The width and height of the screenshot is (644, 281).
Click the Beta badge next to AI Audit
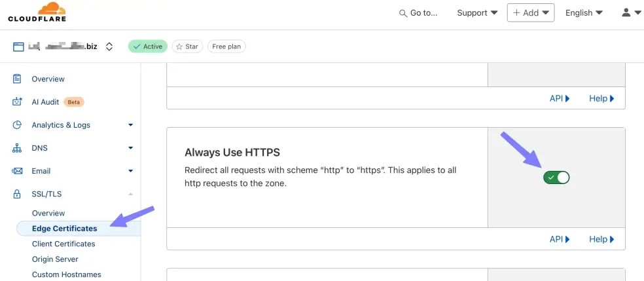click(x=73, y=102)
